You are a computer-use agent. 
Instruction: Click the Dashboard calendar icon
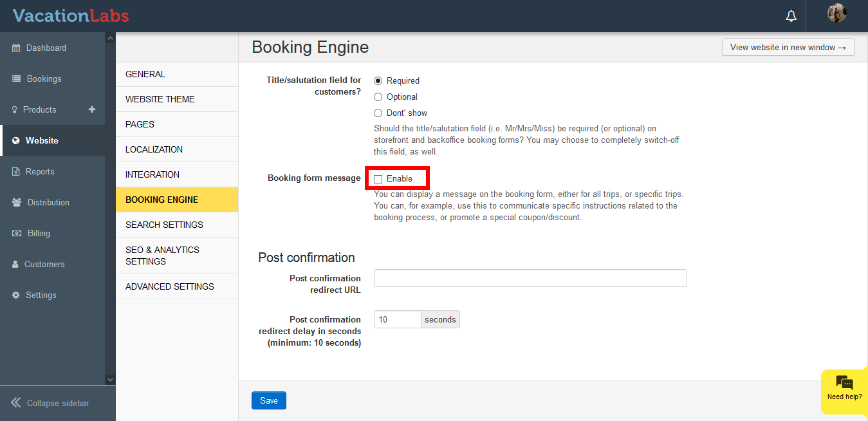[16, 48]
